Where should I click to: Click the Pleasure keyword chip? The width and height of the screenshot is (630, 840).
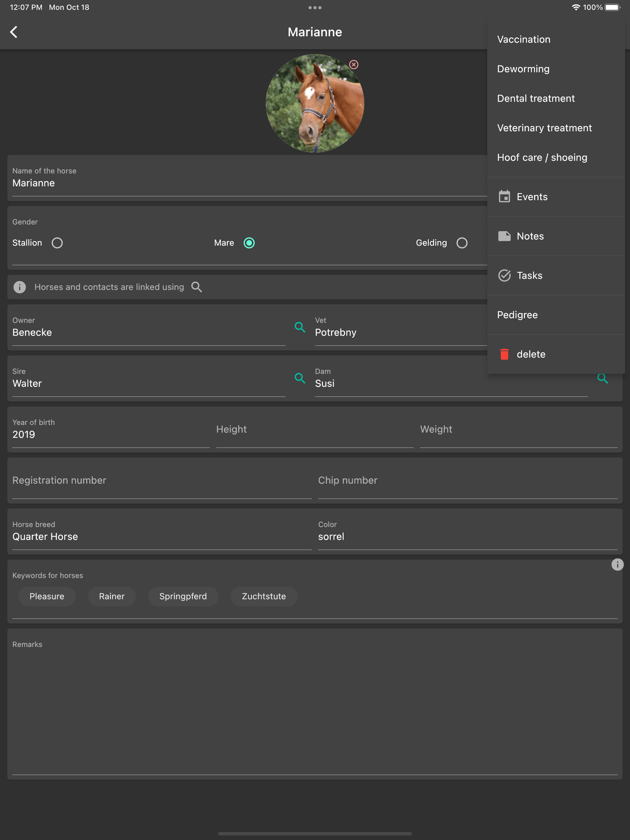[47, 596]
